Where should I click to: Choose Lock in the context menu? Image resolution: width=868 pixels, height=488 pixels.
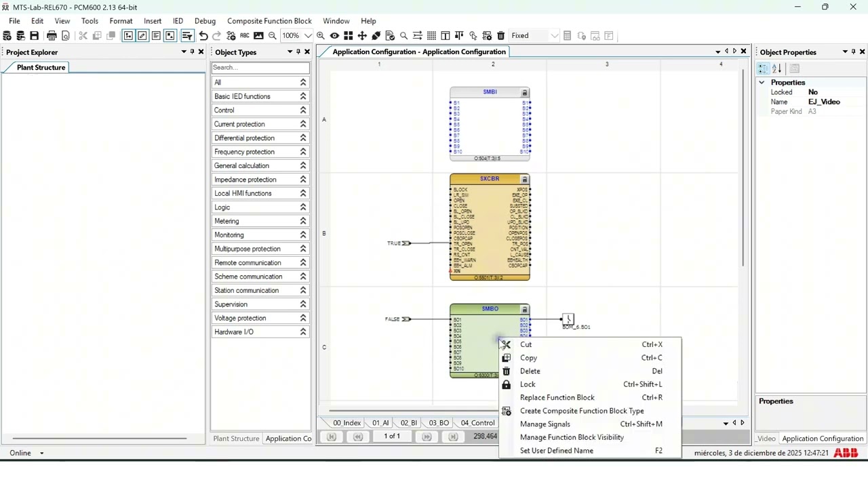[590, 384]
